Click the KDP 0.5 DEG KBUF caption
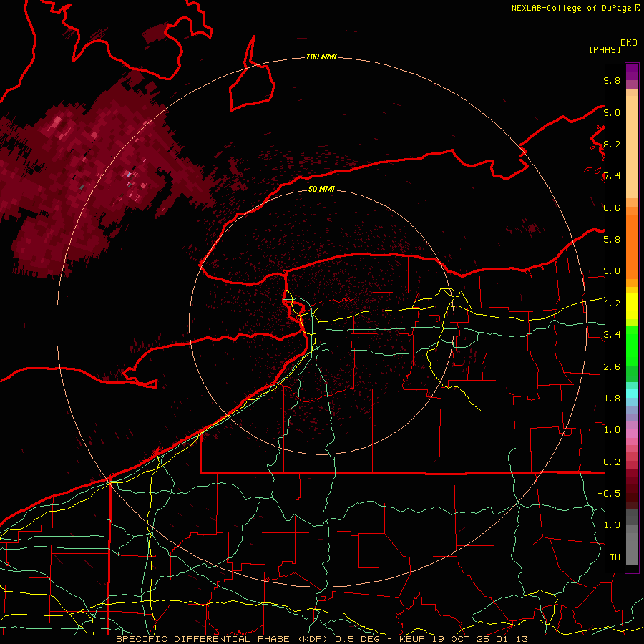This screenshot has width=644, height=644. point(321,639)
